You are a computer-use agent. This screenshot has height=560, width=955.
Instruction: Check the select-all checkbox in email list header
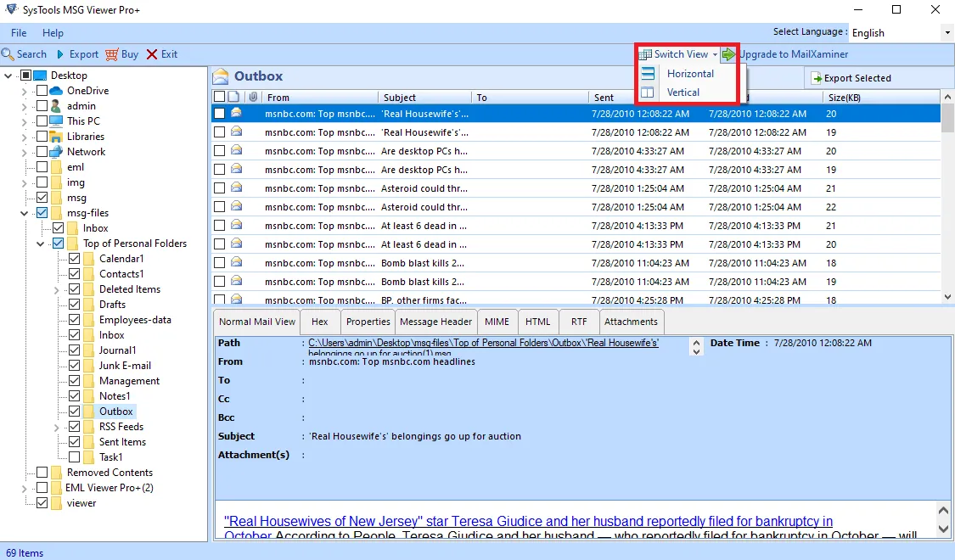point(219,98)
